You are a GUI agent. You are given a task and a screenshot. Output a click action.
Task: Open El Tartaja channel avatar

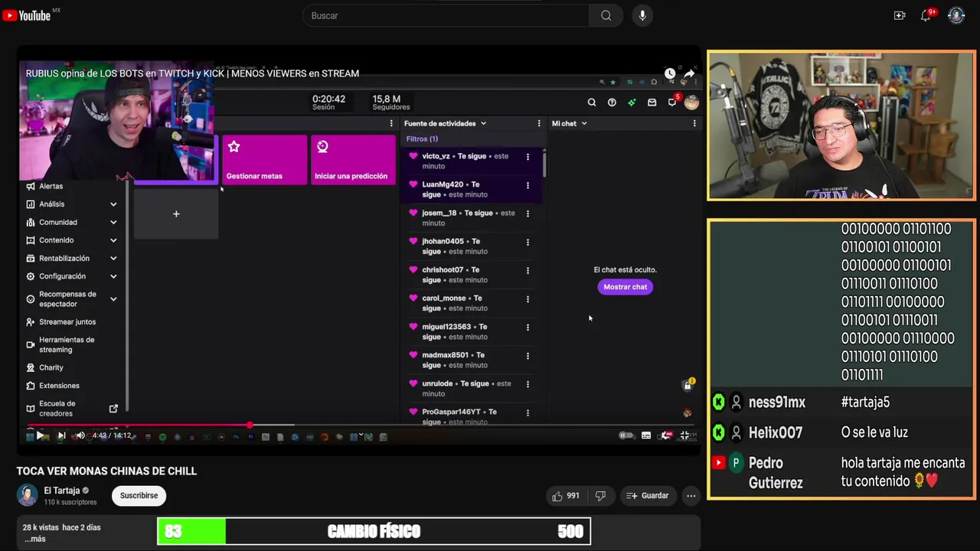[28, 496]
